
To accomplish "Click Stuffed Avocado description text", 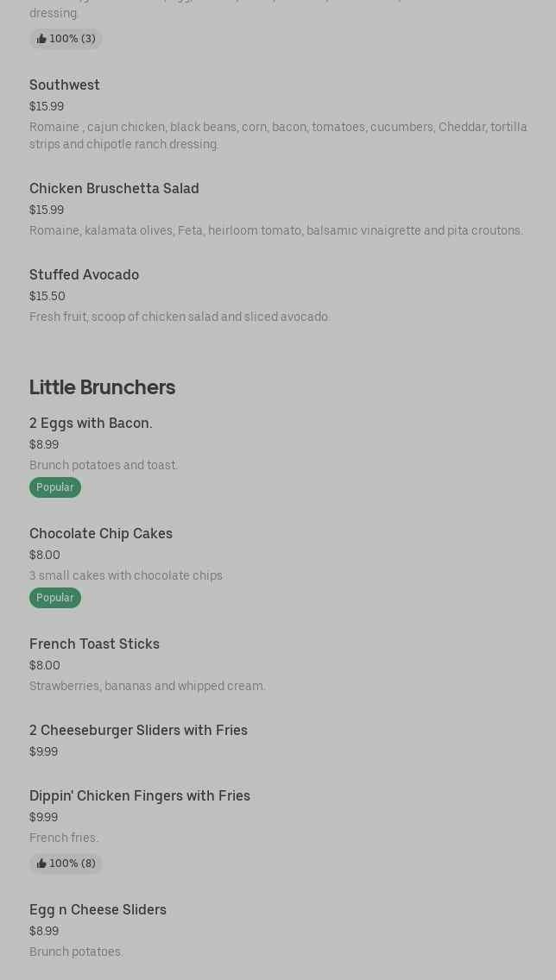I will coord(180,317).
